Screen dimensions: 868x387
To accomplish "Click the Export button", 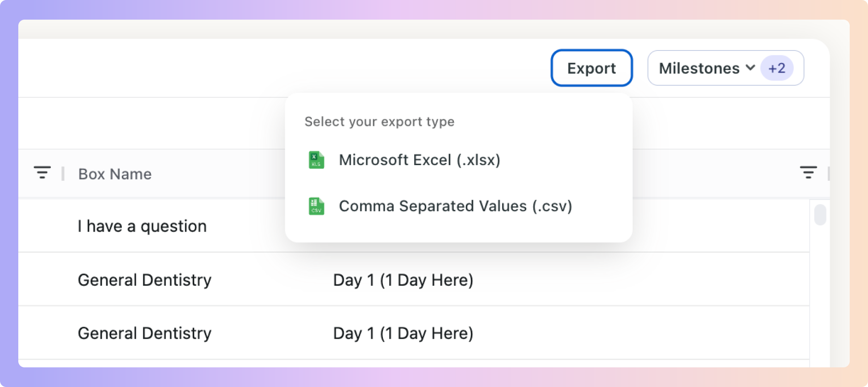I will 592,68.
